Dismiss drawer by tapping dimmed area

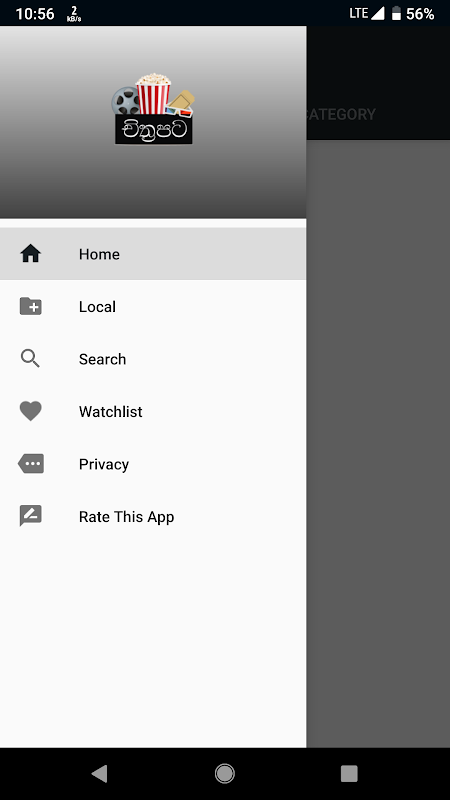pyautogui.click(x=378, y=444)
